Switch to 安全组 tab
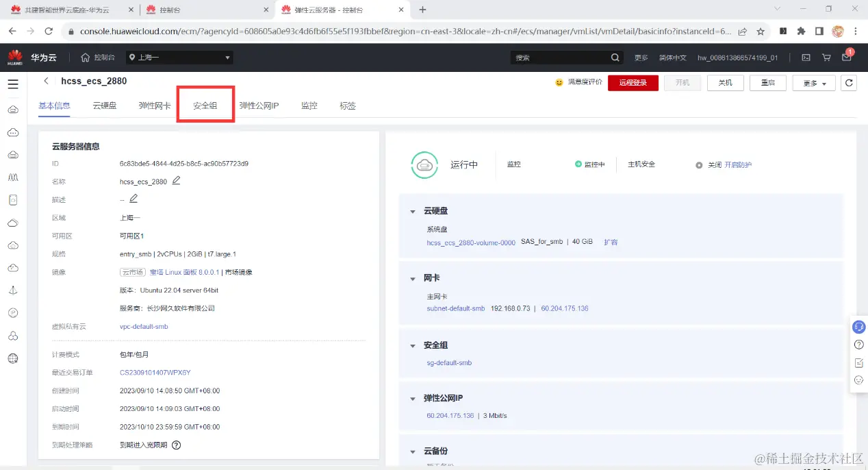This screenshot has height=470, width=868. point(205,106)
